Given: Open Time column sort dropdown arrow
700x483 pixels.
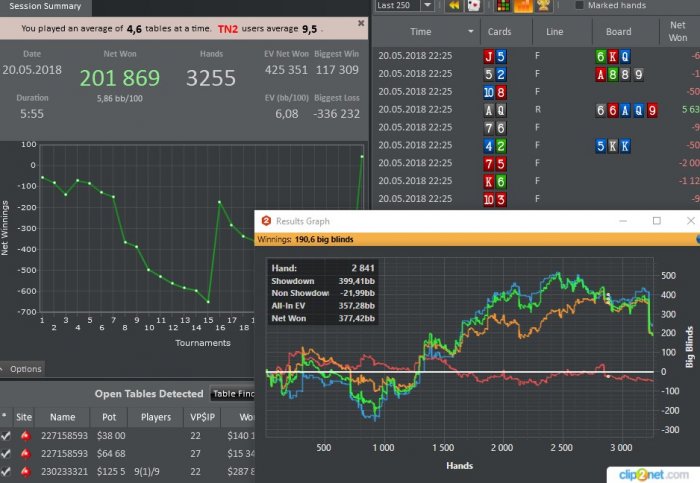Looking at the screenshot, I should 467,32.
